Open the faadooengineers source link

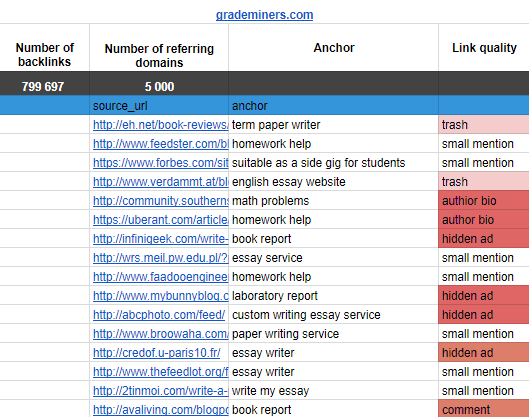161,277
